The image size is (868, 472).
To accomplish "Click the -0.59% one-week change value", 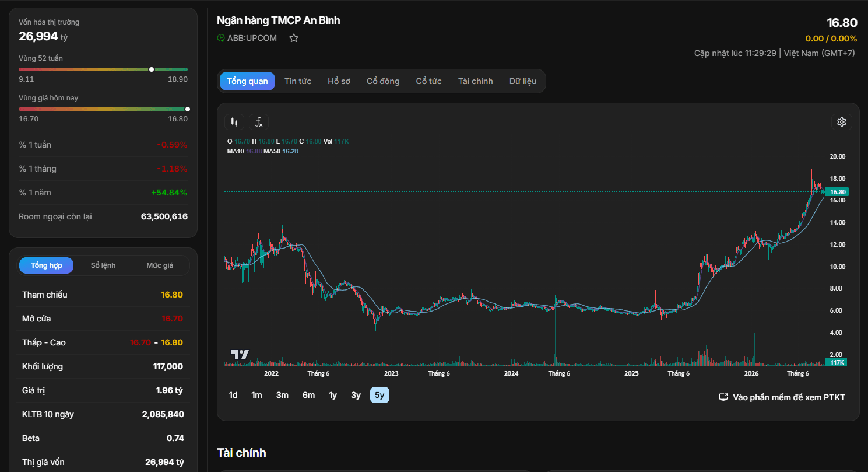I will click(x=172, y=145).
